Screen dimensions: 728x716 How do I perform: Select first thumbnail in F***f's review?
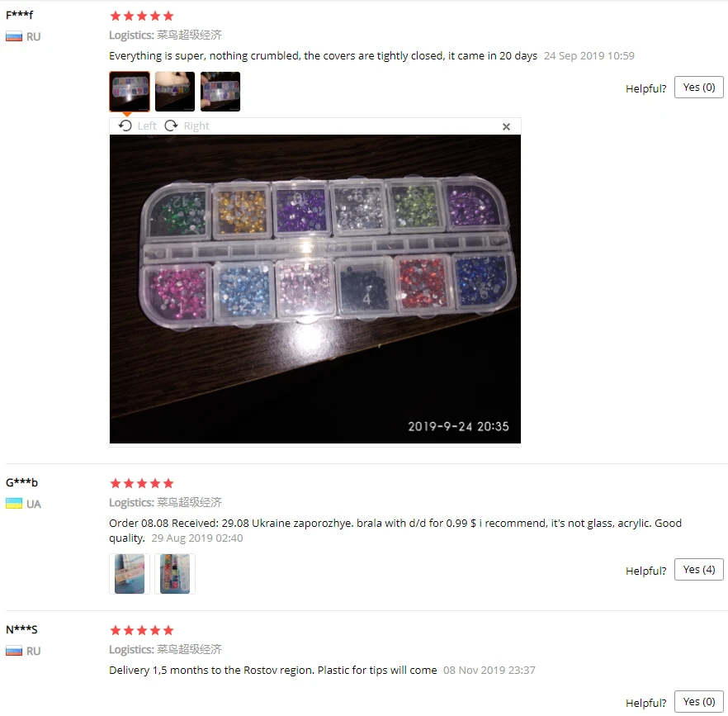tap(130, 92)
